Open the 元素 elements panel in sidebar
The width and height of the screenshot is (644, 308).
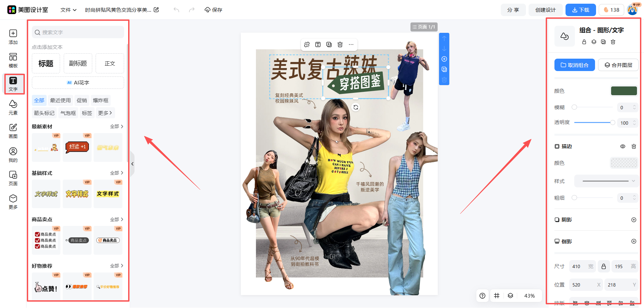click(13, 107)
